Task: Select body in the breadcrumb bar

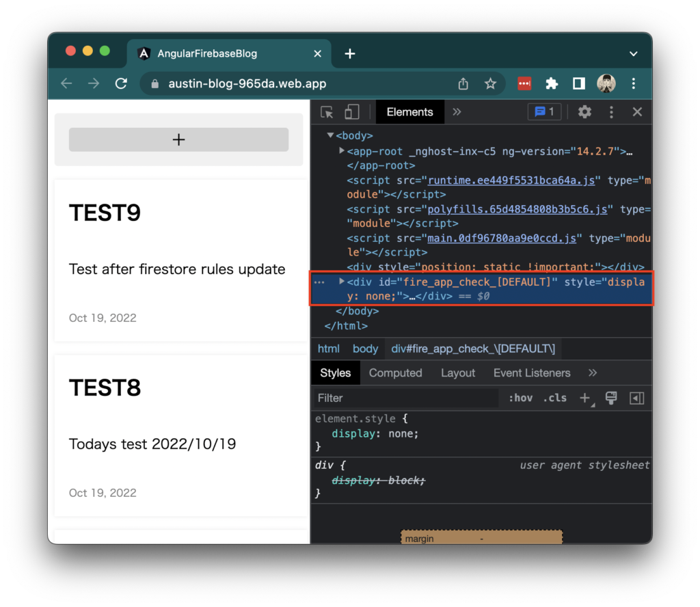Action: 365,348
